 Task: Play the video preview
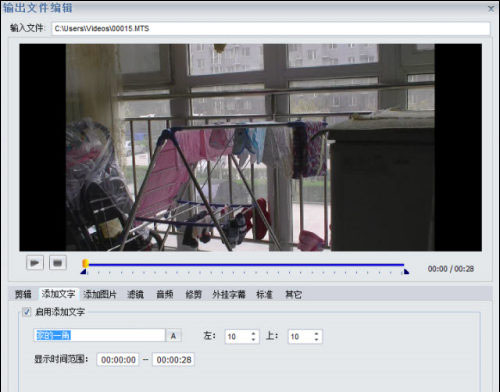[35, 263]
